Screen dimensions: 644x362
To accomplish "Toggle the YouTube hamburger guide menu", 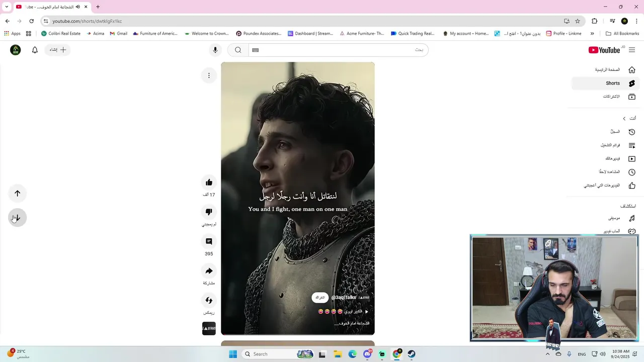I will pos(632,50).
